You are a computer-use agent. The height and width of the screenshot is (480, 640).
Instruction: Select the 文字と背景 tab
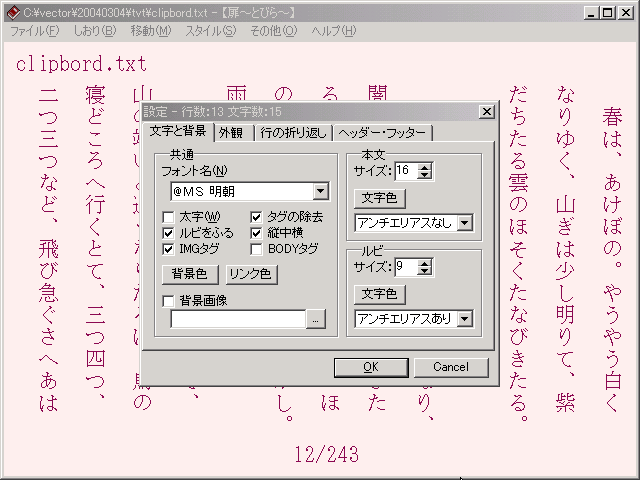click(x=178, y=131)
